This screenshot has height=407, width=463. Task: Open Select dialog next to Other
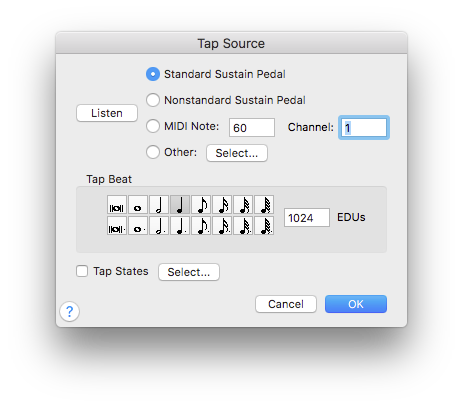pos(237,153)
